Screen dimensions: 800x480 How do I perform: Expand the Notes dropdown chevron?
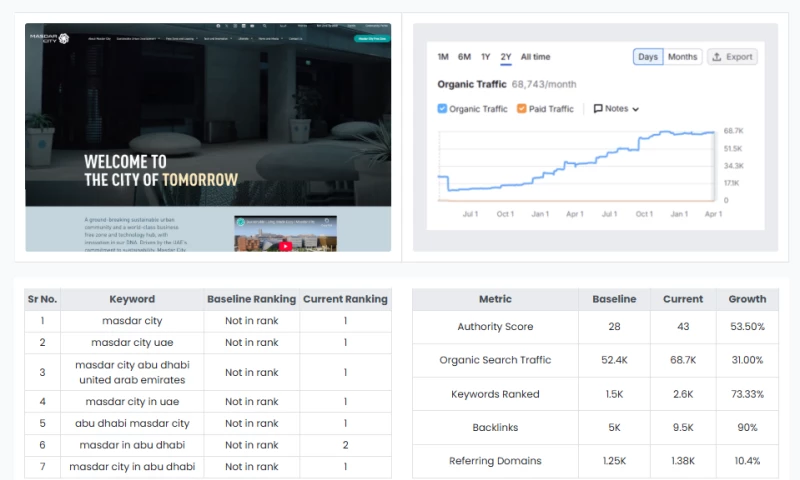(x=635, y=109)
